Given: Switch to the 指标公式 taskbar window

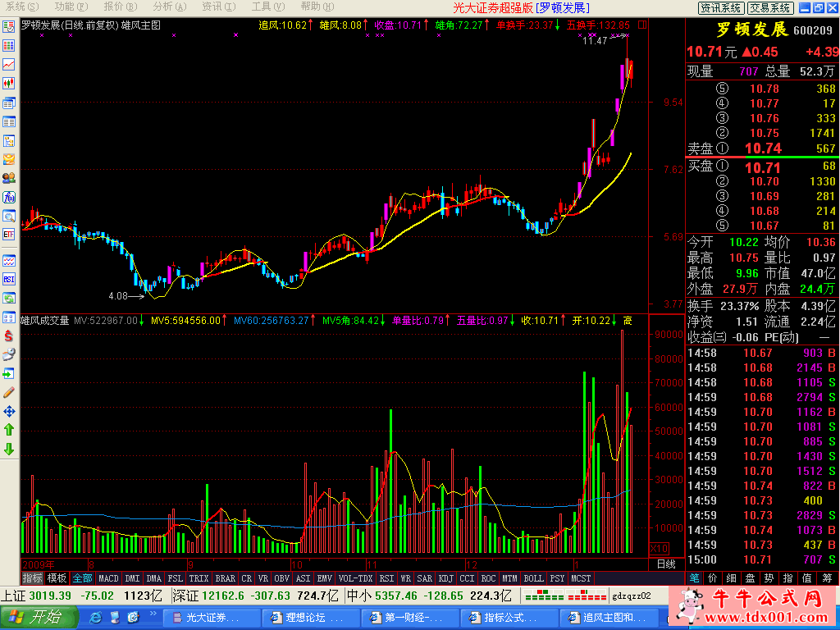Looking at the screenshot, I should [x=509, y=618].
